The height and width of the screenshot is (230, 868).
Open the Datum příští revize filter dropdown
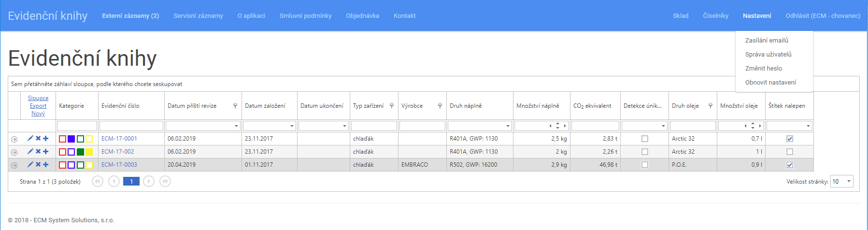pos(237,126)
